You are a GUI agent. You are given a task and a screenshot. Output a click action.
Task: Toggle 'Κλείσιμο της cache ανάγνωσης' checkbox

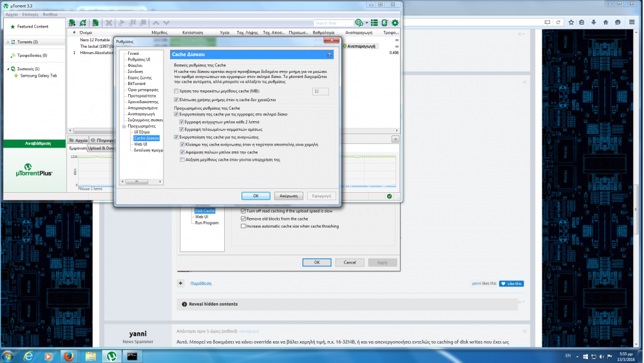(x=182, y=144)
